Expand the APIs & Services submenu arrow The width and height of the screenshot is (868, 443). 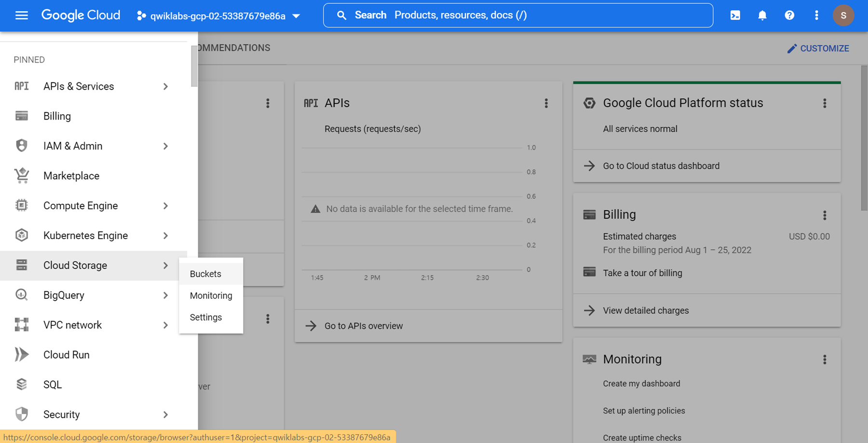click(165, 87)
